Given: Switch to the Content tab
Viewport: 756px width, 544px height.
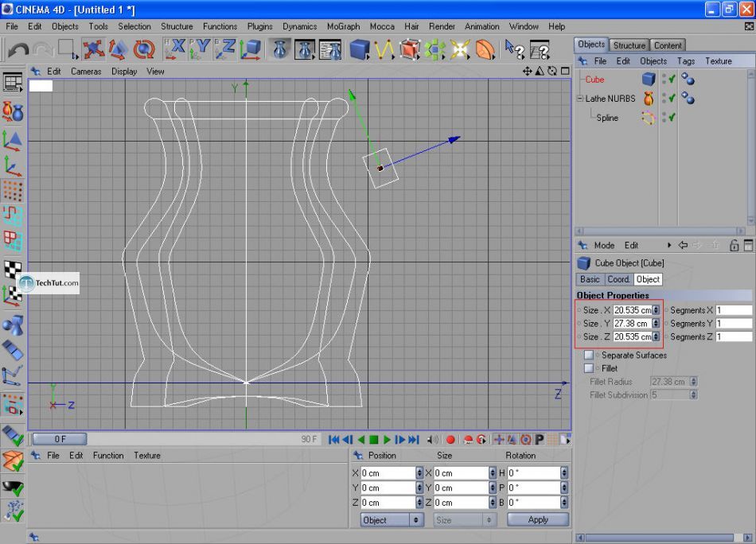Looking at the screenshot, I should (668, 45).
